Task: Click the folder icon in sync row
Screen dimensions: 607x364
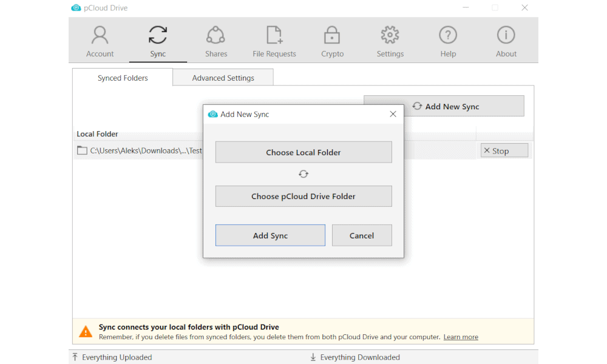Action: [82, 150]
